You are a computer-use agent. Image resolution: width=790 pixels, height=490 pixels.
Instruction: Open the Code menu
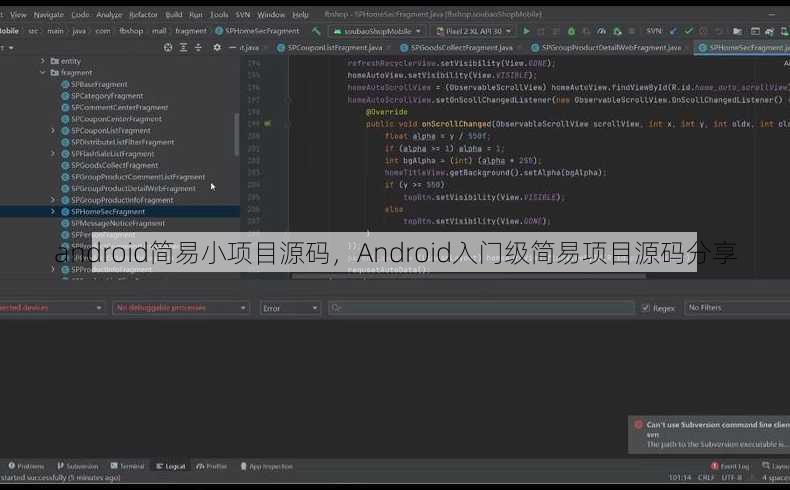pyautogui.click(x=80, y=15)
